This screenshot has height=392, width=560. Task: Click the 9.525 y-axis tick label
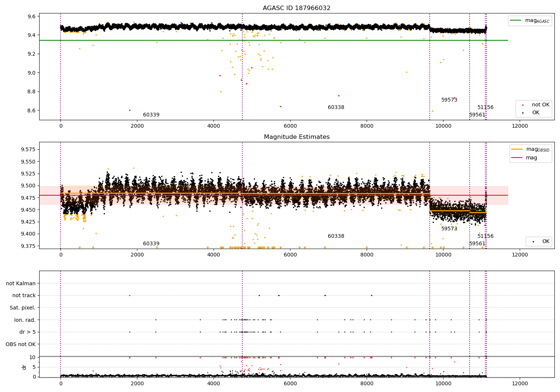click(x=28, y=174)
